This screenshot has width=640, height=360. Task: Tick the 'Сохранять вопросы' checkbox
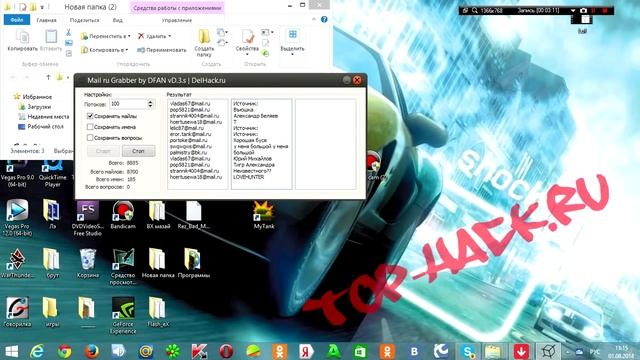(x=90, y=138)
